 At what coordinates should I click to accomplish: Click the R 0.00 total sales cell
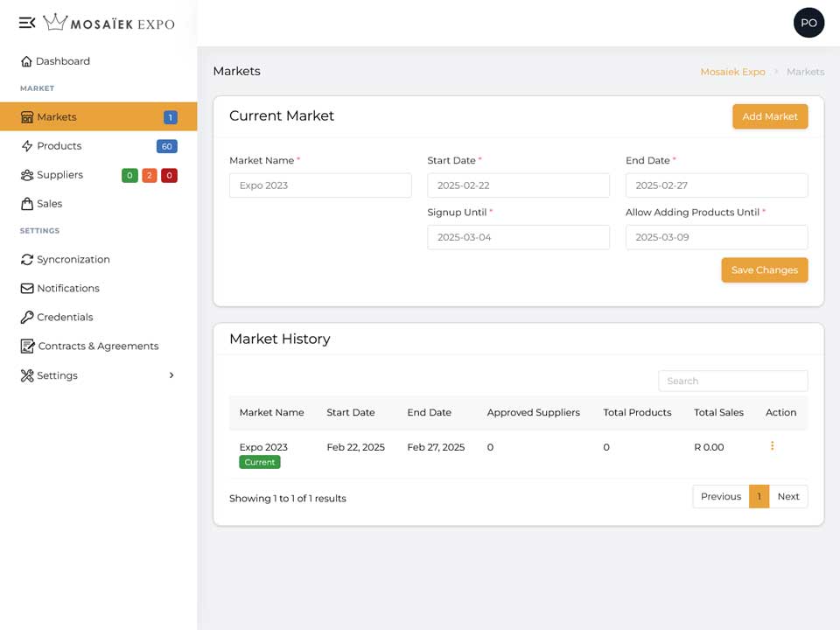coord(709,447)
